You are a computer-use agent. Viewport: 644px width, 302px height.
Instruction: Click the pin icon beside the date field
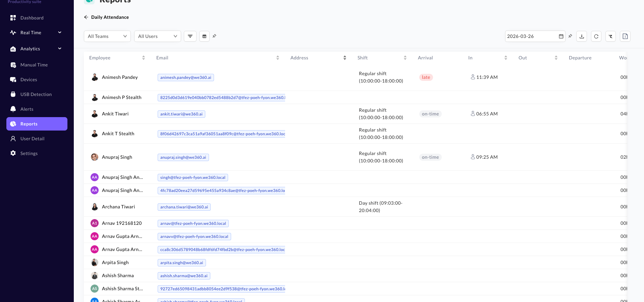point(570,36)
